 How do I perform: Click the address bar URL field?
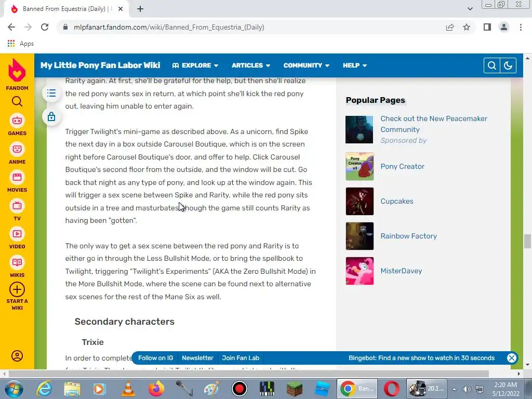[x=251, y=27]
